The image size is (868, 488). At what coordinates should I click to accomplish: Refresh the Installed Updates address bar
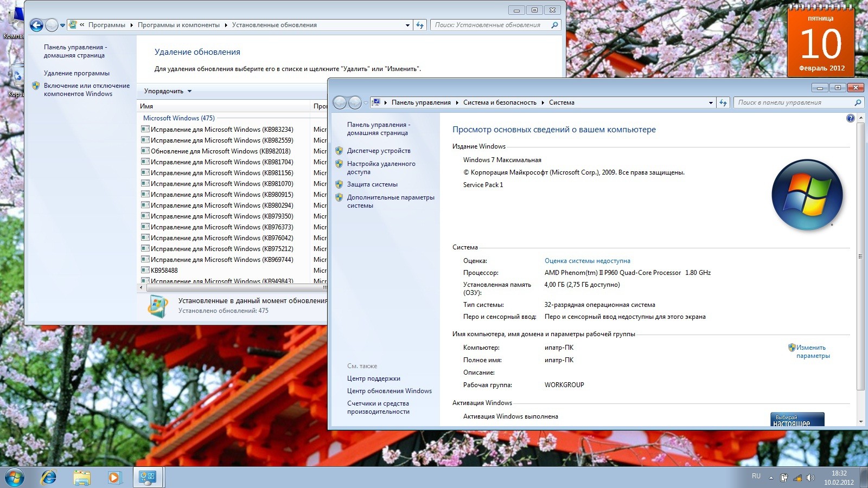coord(420,25)
